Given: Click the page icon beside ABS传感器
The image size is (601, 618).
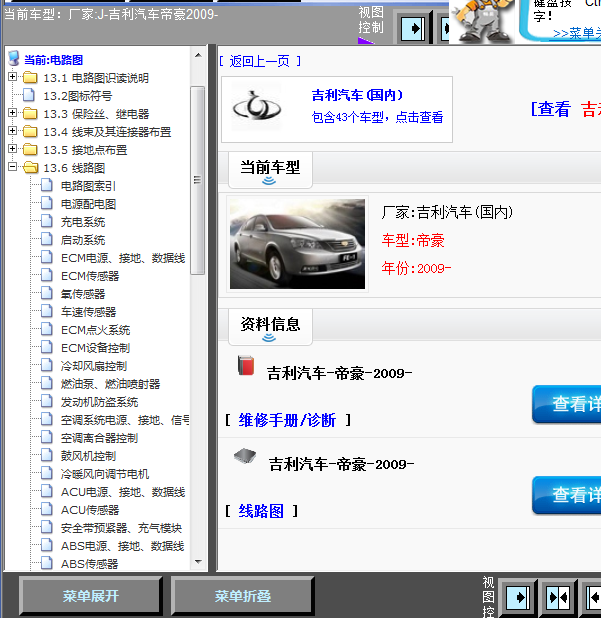Looking at the screenshot, I should point(47,563).
